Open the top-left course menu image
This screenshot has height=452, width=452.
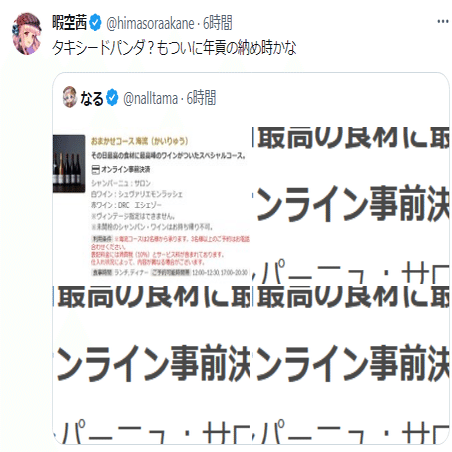(152, 206)
